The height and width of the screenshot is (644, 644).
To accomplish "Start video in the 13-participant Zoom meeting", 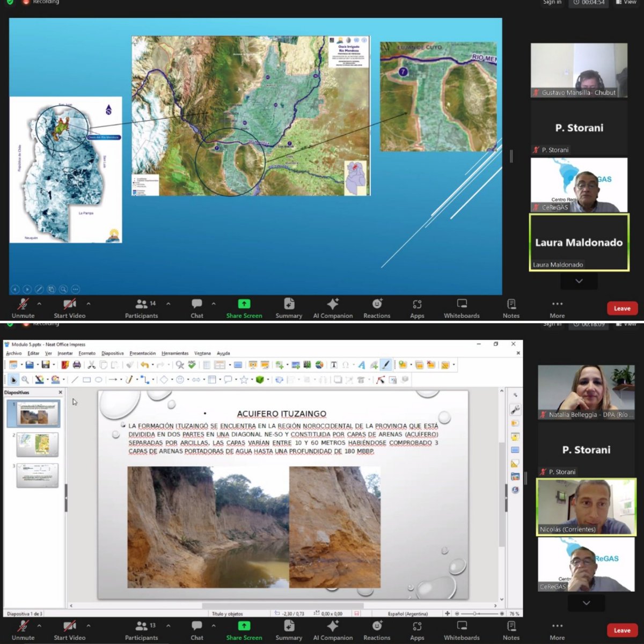I will [x=69, y=630].
